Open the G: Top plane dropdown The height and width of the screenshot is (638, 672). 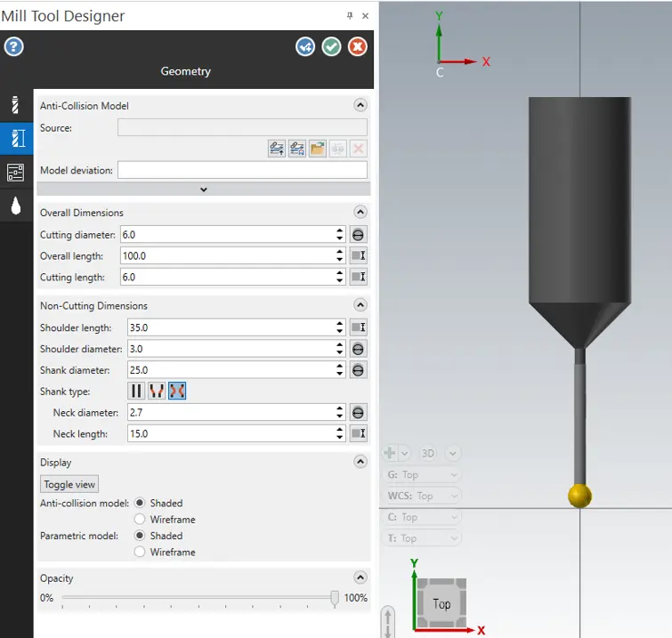pyautogui.click(x=422, y=475)
